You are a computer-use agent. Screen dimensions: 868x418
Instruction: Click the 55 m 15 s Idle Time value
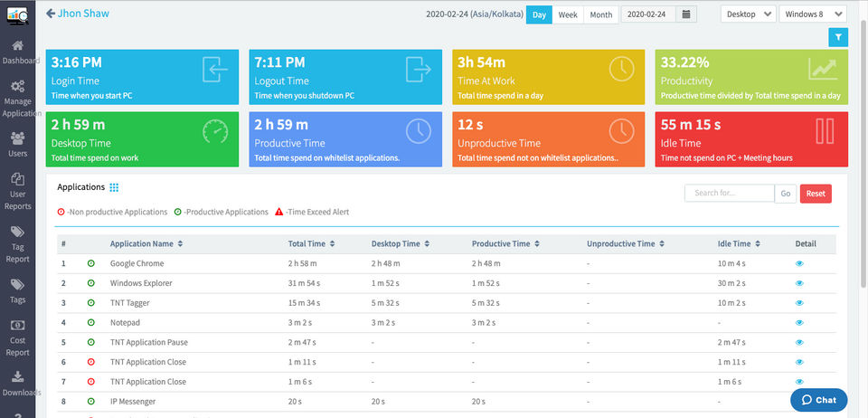pyautogui.click(x=691, y=125)
